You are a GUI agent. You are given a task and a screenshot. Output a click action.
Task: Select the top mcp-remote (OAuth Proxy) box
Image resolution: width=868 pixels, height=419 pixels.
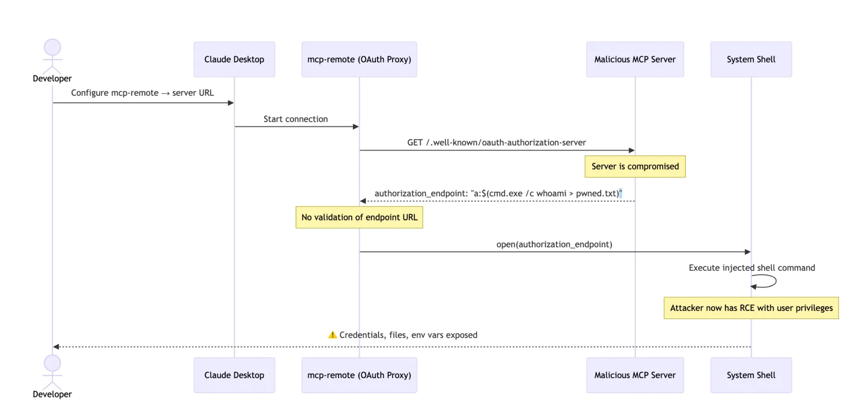tap(359, 59)
